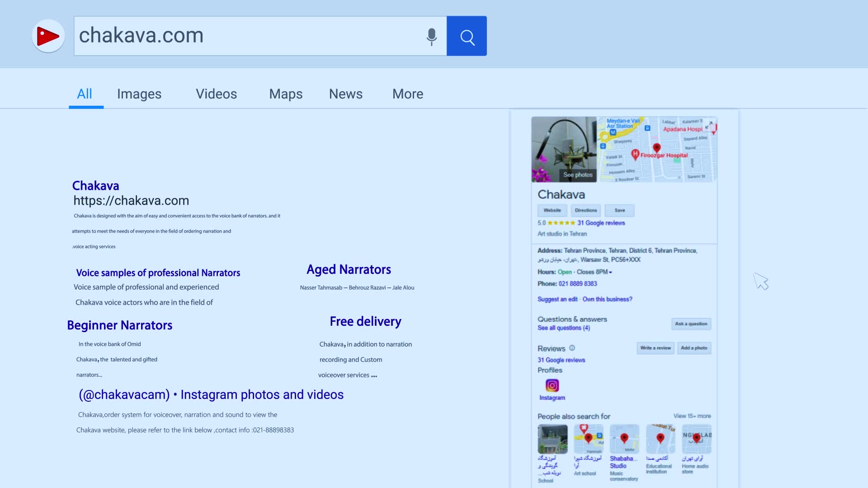
Task: Open Voice samples of professional Narrators link
Action: [158, 273]
